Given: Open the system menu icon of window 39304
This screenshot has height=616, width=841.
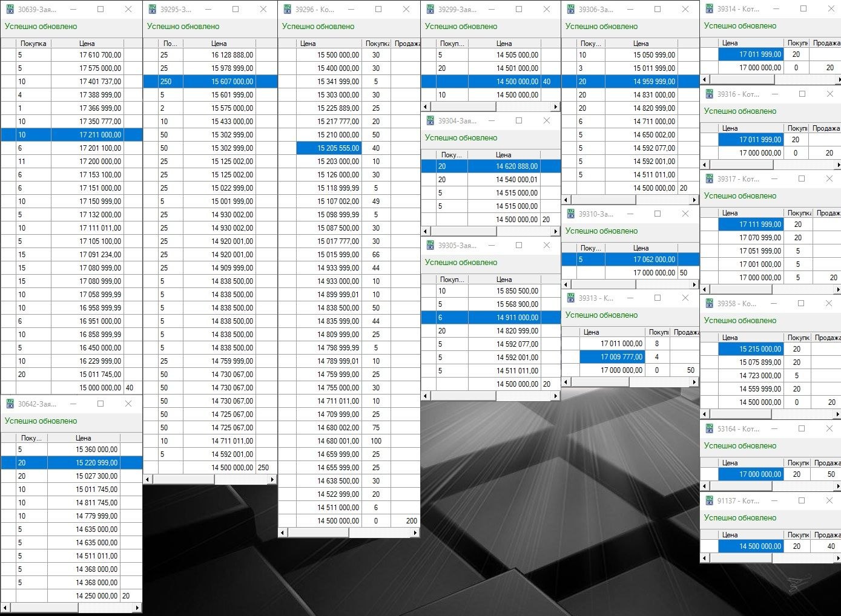Looking at the screenshot, I should 430,121.
